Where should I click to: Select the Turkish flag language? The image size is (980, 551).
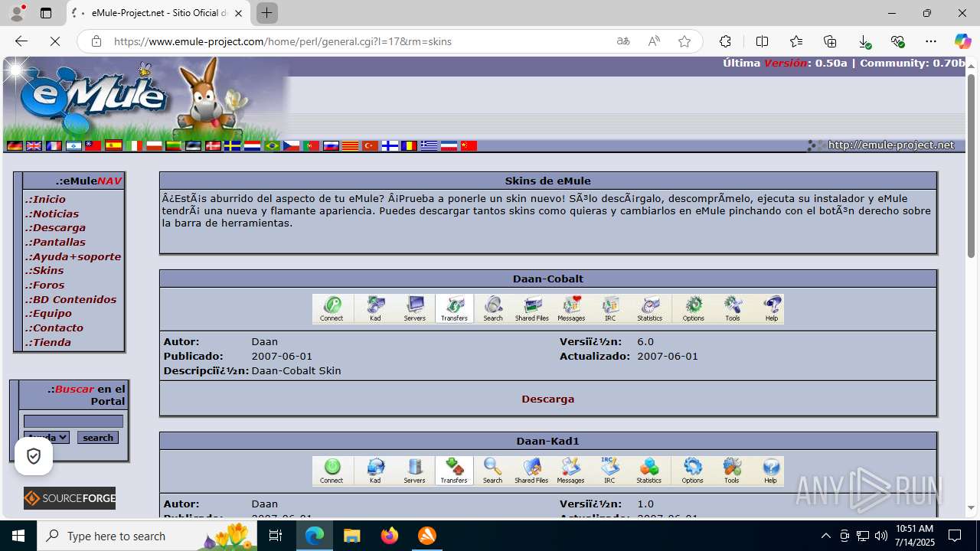click(371, 145)
